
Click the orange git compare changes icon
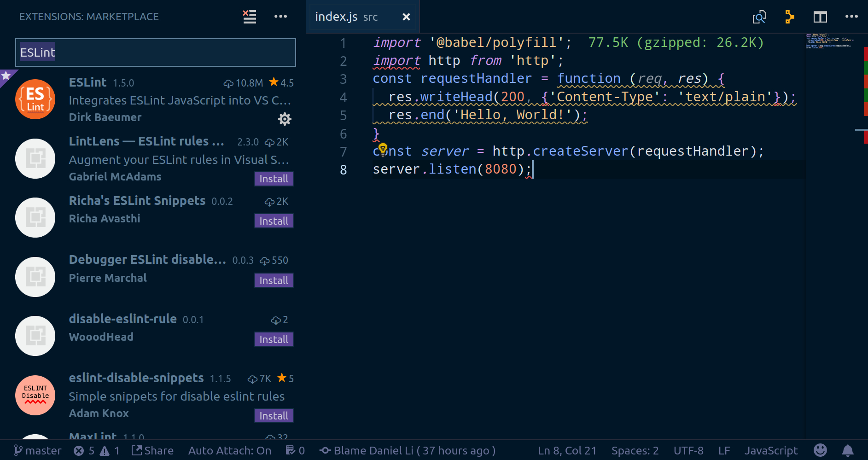click(x=789, y=17)
